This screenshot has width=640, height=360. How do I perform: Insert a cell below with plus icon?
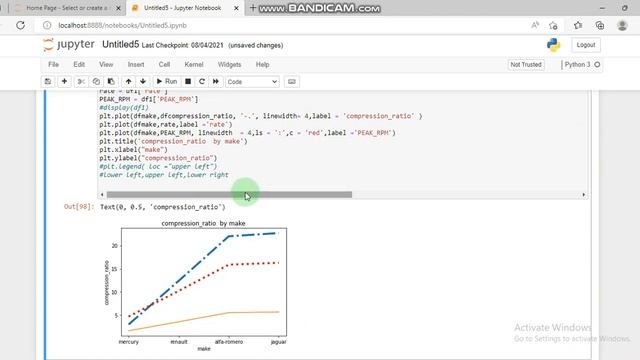[64, 82]
